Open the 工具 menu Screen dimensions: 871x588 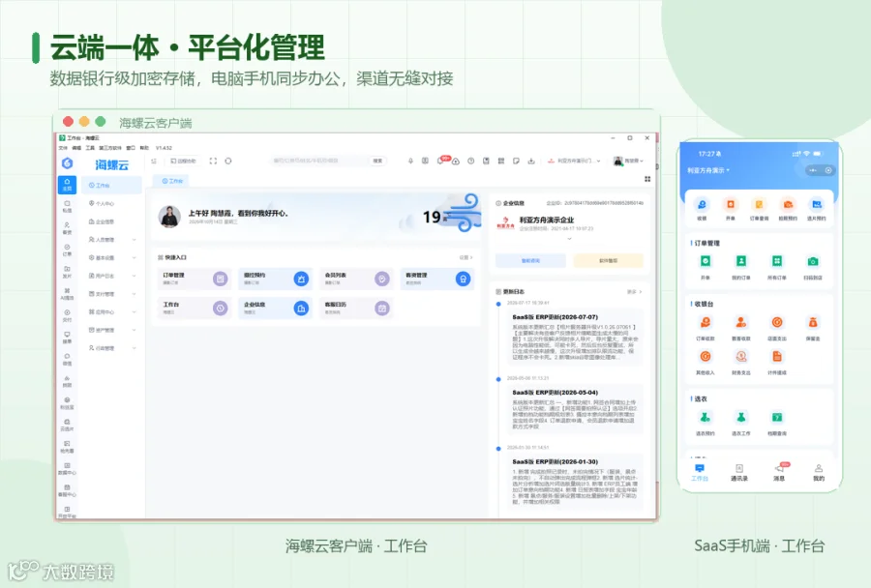[x=89, y=148]
